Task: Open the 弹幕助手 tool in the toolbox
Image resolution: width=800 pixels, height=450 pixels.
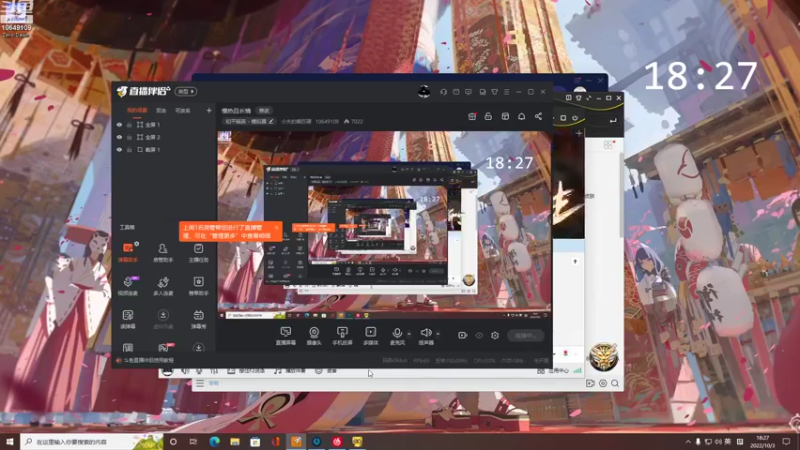Action: pyautogui.click(x=128, y=252)
